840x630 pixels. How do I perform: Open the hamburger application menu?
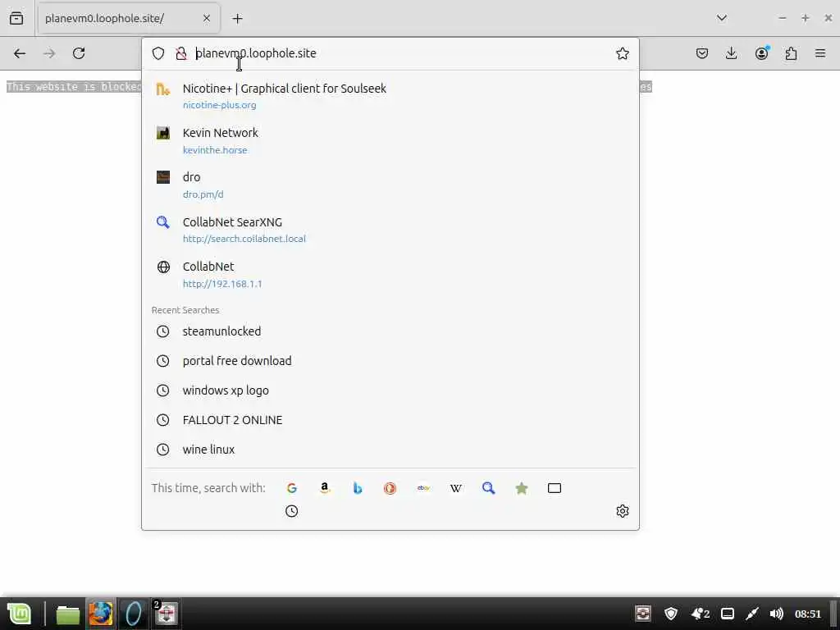click(819, 53)
